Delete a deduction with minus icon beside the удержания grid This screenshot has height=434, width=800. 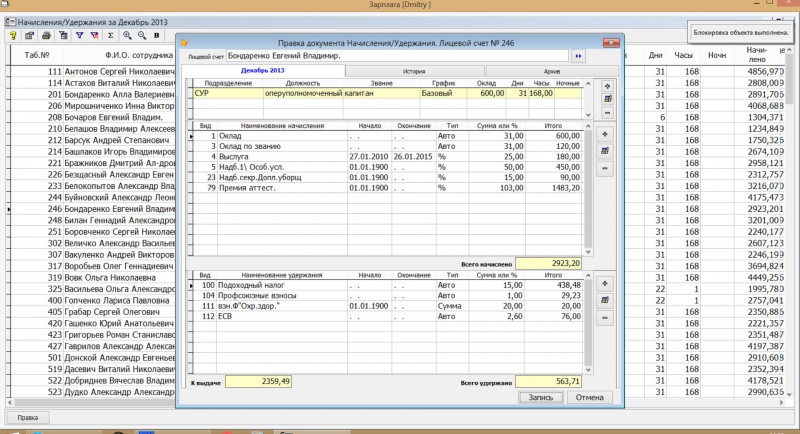(x=605, y=318)
